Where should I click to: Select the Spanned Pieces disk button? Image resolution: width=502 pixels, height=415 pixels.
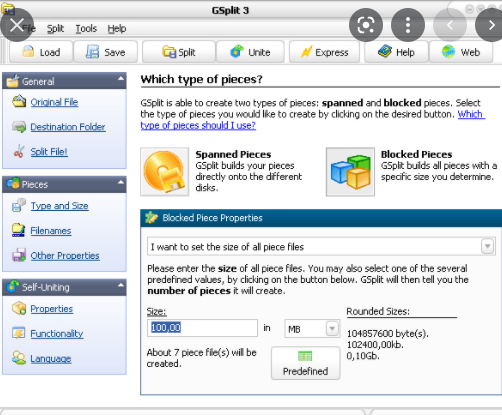pos(165,172)
